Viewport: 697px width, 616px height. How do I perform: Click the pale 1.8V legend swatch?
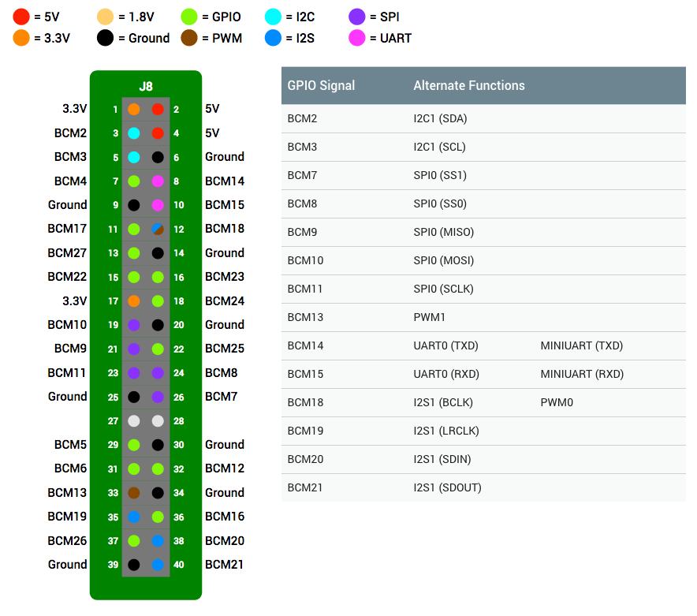(x=106, y=17)
